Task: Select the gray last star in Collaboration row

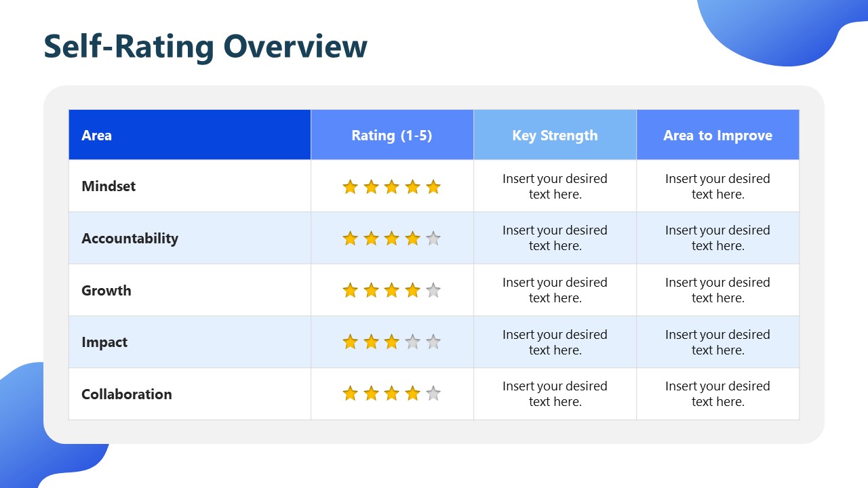Action: point(433,394)
